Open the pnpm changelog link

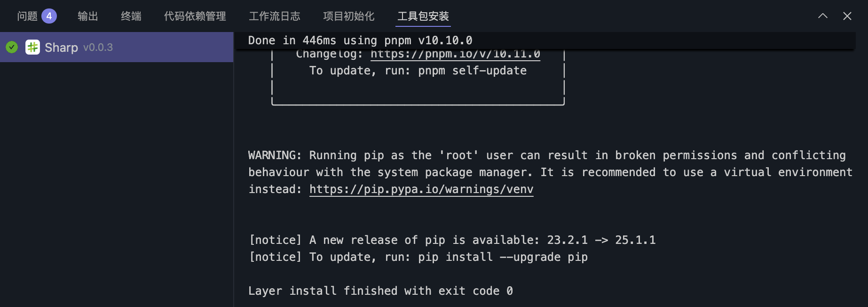(x=455, y=54)
